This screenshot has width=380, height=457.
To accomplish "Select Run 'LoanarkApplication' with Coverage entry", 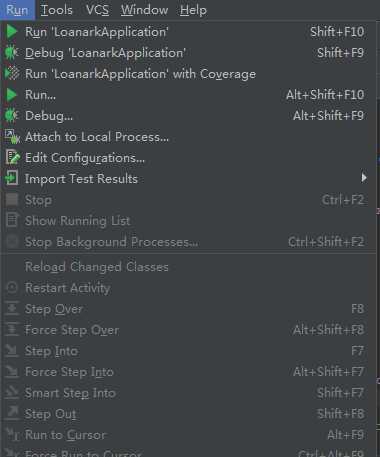I will tap(188, 74).
